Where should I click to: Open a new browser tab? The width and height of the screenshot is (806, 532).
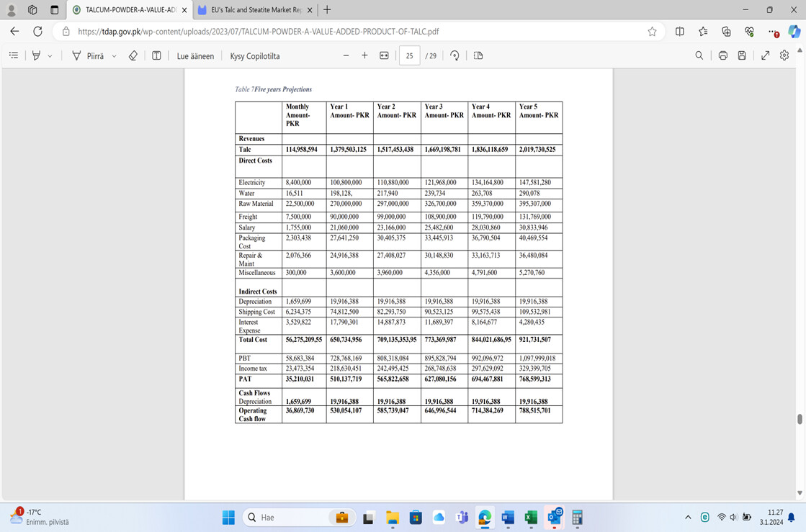327,10
